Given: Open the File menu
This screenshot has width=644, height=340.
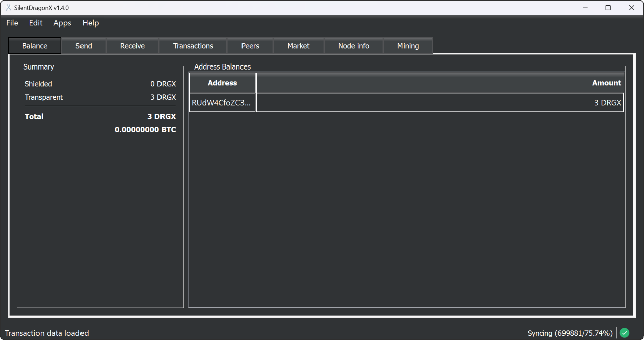Looking at the screenshot, I should (12, 23).
